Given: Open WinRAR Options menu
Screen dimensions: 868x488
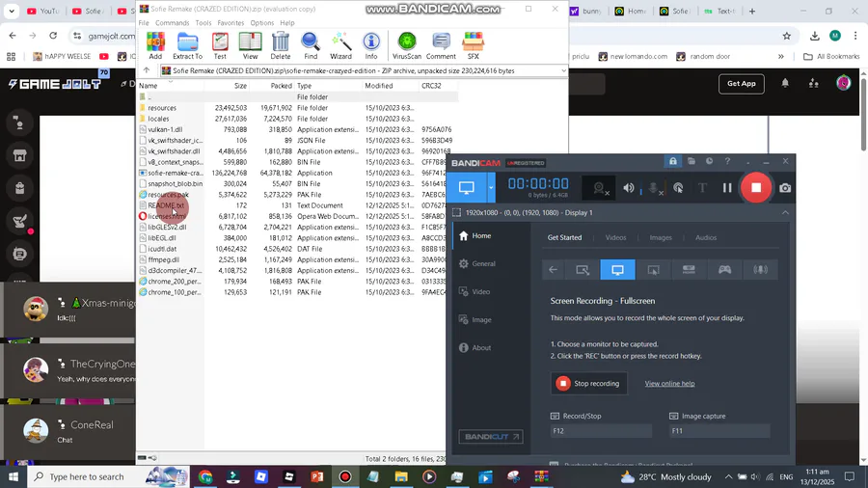Looking at the screenshot, I should (x=261, y=23).
